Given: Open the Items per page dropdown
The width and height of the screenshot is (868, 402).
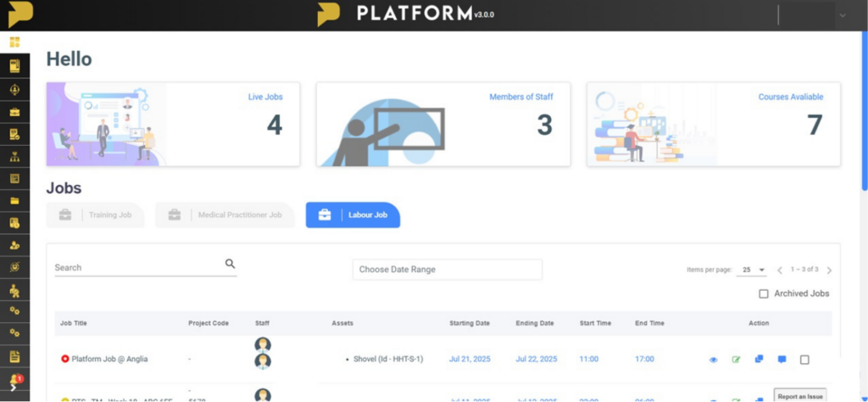Looking at the screenshot, I should (x=751, y=270).
